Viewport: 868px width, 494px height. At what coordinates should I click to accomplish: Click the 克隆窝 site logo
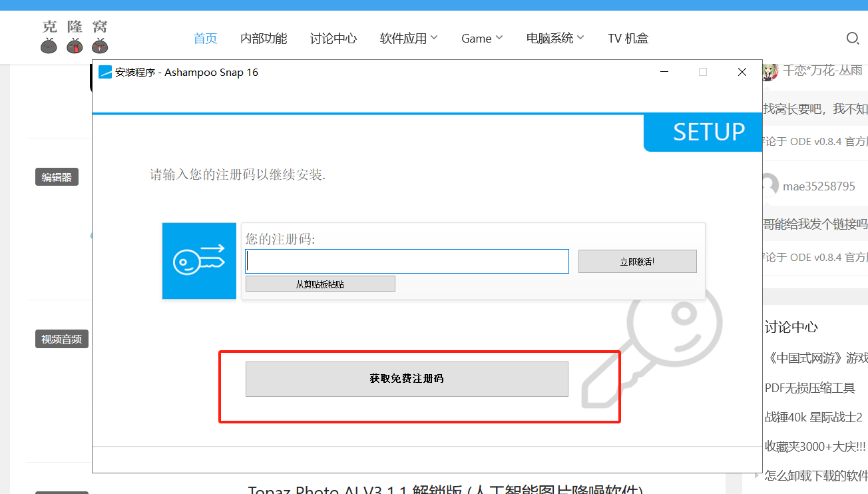coord(75,37)
